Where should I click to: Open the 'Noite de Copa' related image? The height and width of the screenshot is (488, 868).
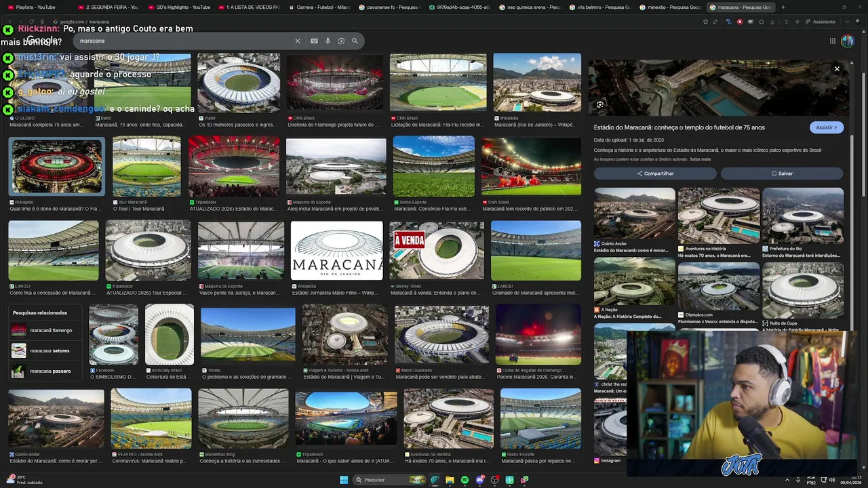tap(803, 290)
